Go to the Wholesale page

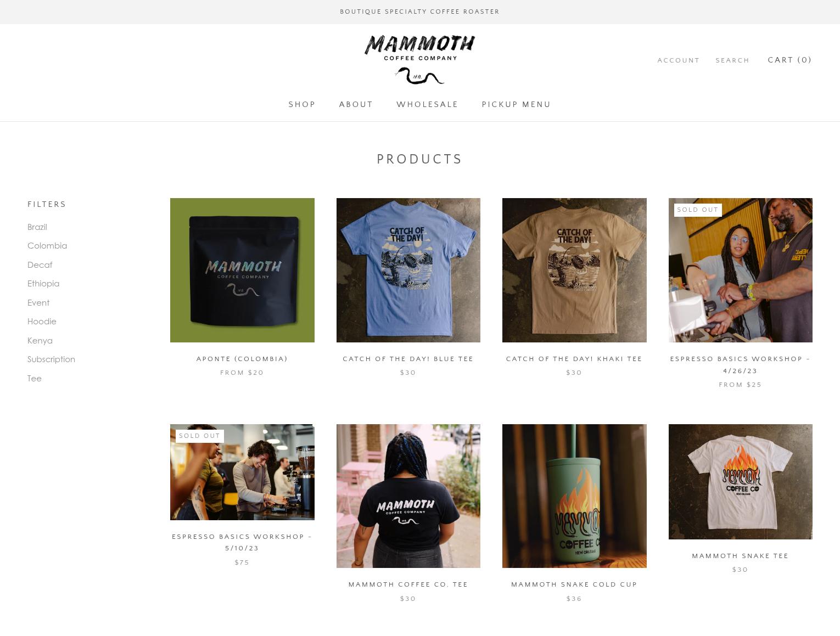point(427,104)
